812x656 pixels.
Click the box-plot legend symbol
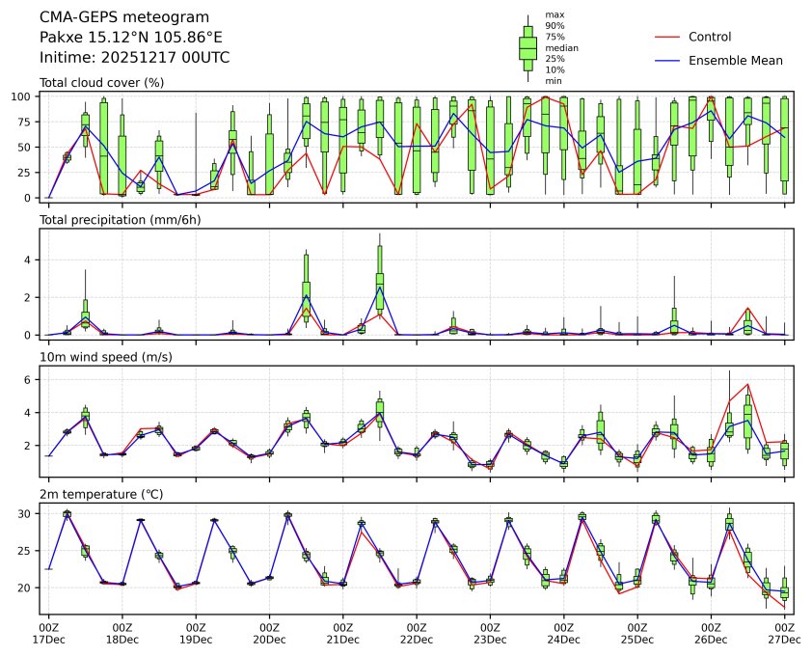[x=528, y=47]
